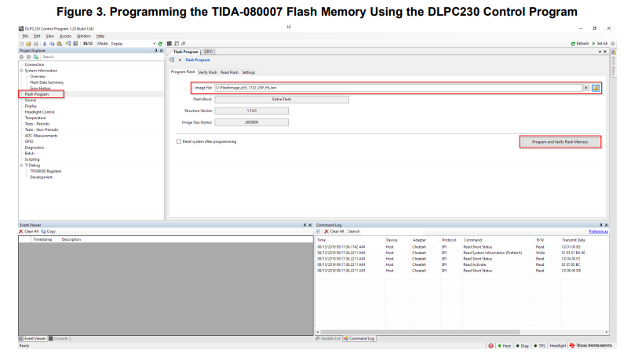Click the Cut toolbar icon
This screenshot has width=638, height=364.
click(45, 43)
